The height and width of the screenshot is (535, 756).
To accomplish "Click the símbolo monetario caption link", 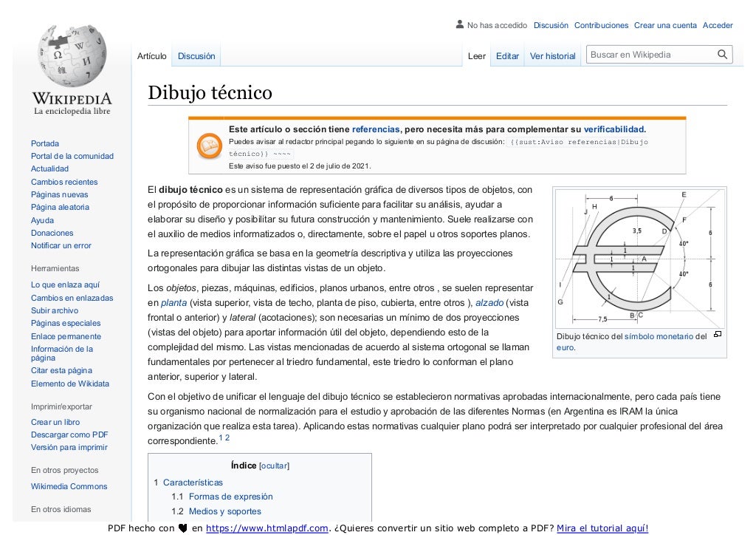I will (x=659, y=336).
